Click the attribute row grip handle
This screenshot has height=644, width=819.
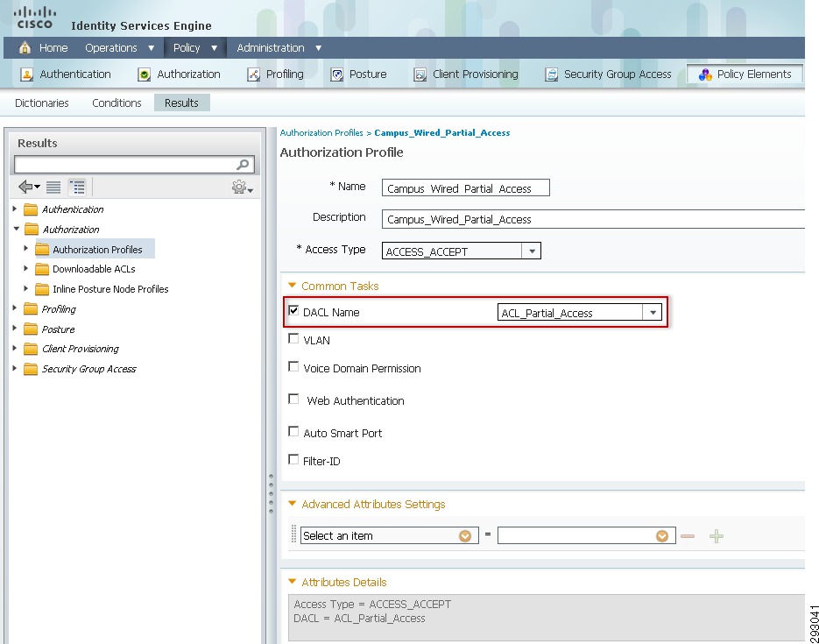click(293, 534)
